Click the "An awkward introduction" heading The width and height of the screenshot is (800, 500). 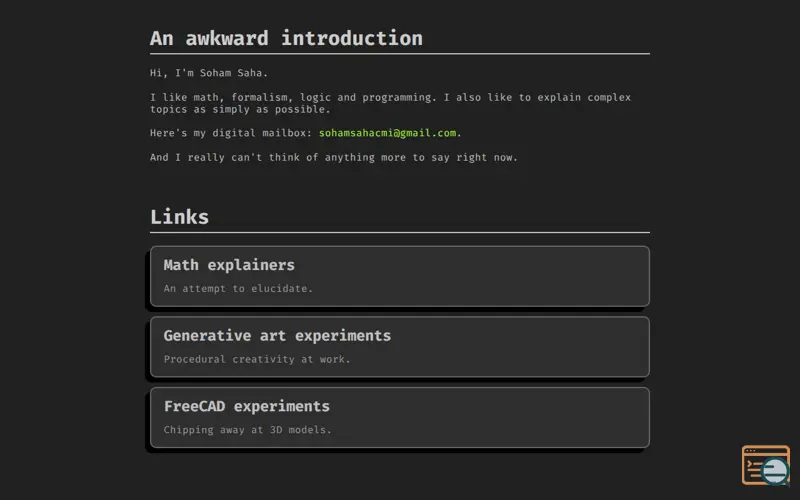click(286, 38)
